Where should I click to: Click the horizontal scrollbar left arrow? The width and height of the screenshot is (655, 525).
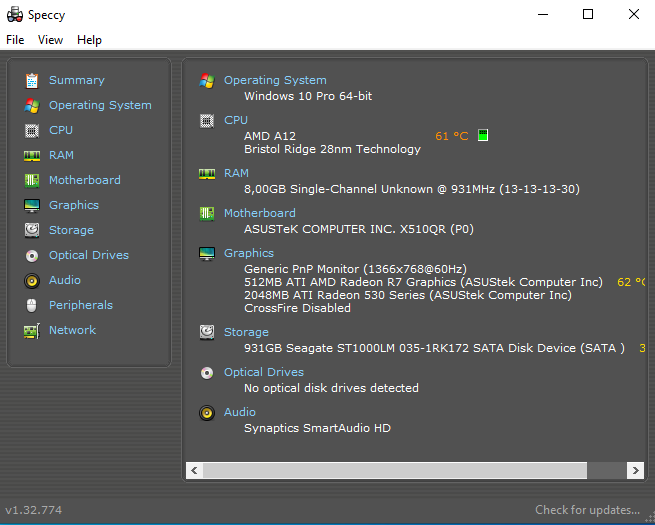click(194, 471)
